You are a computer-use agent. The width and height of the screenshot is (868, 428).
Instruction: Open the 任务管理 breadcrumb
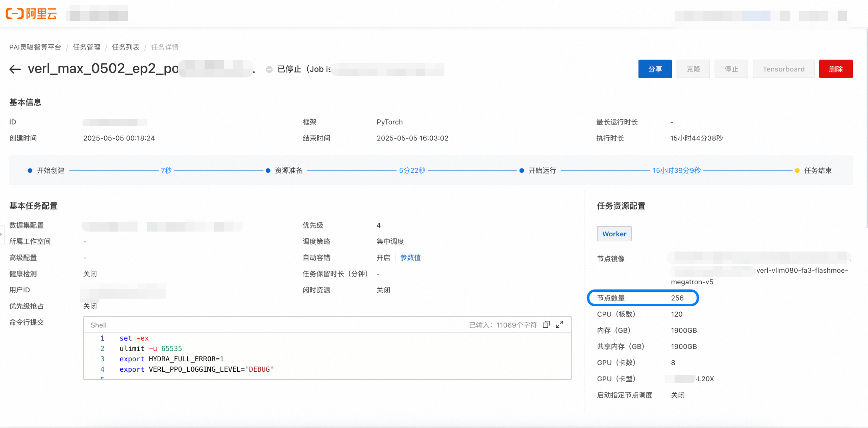tap(87, 47)
